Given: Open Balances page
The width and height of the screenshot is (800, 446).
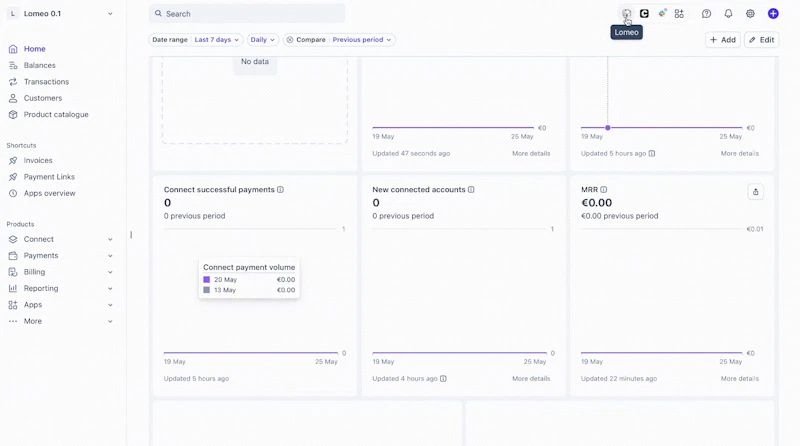Looking at the screenshot, I should (x=39, y=65).
